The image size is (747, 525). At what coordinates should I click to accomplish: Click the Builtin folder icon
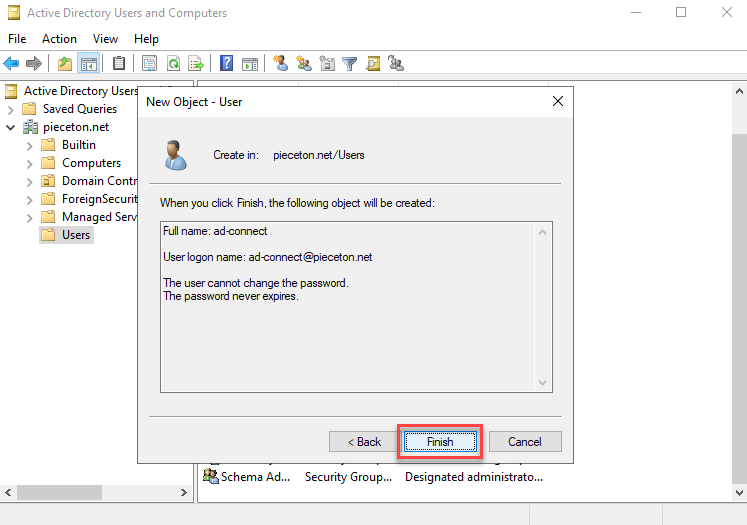48,144
